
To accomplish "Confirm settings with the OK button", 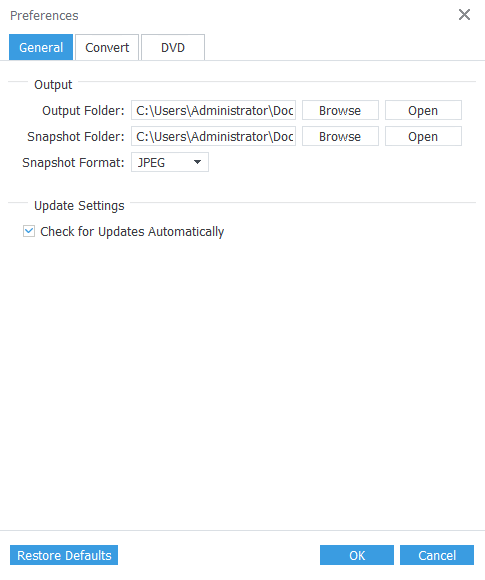I will click(357, 555).
